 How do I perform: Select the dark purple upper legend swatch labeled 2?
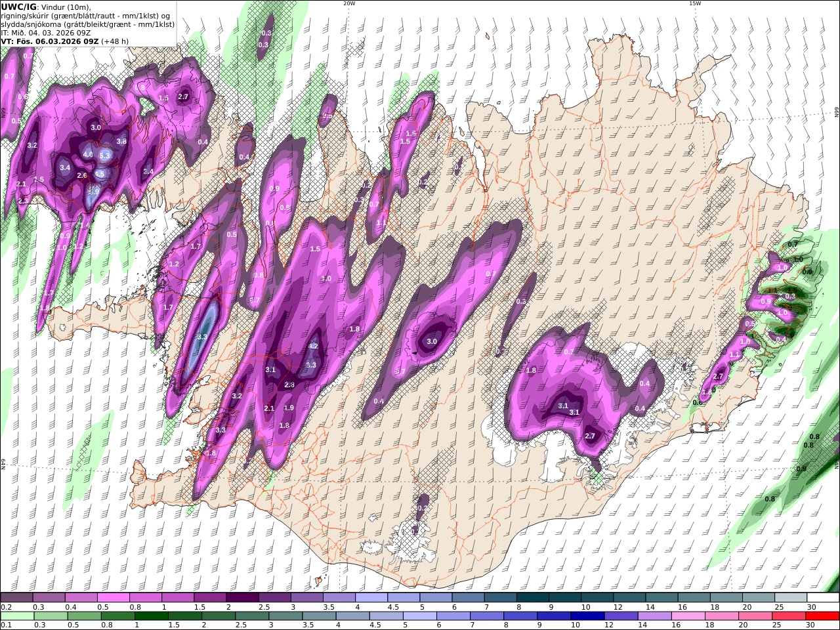pos(242,598)
